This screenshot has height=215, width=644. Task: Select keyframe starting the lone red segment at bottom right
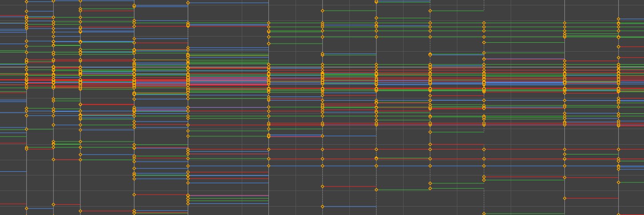[565, 198]
